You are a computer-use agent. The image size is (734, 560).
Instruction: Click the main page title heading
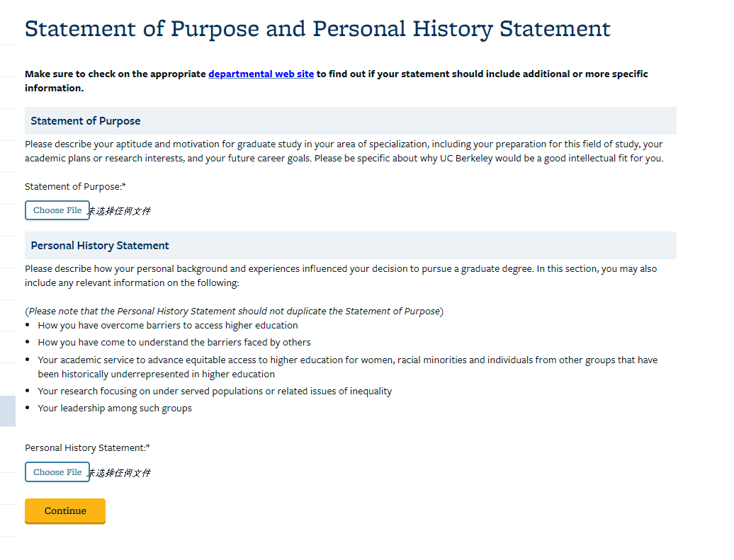click(317, 29)
